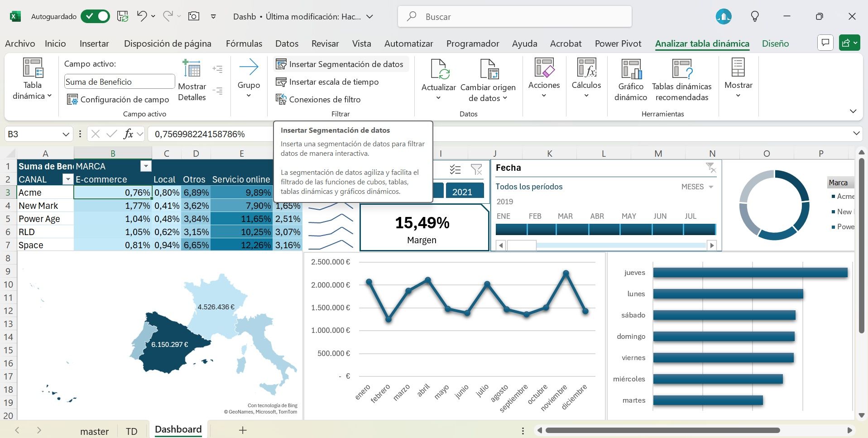This screenshot has height=438, width=868.
Task: Click the horizontal sheet scrollbar
Action: point(662,430)
